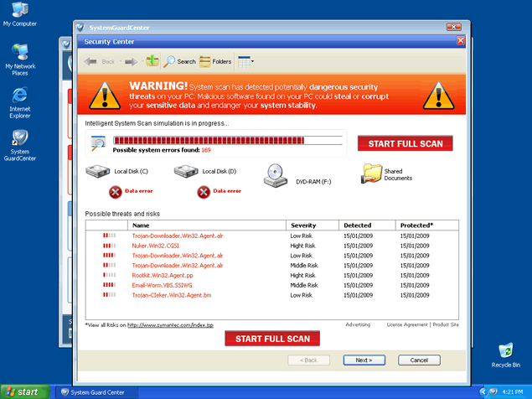Viewport: 532px width, 399px height.
Task: Select the Local Disk (C) drive icon
Action: [99, 172]
